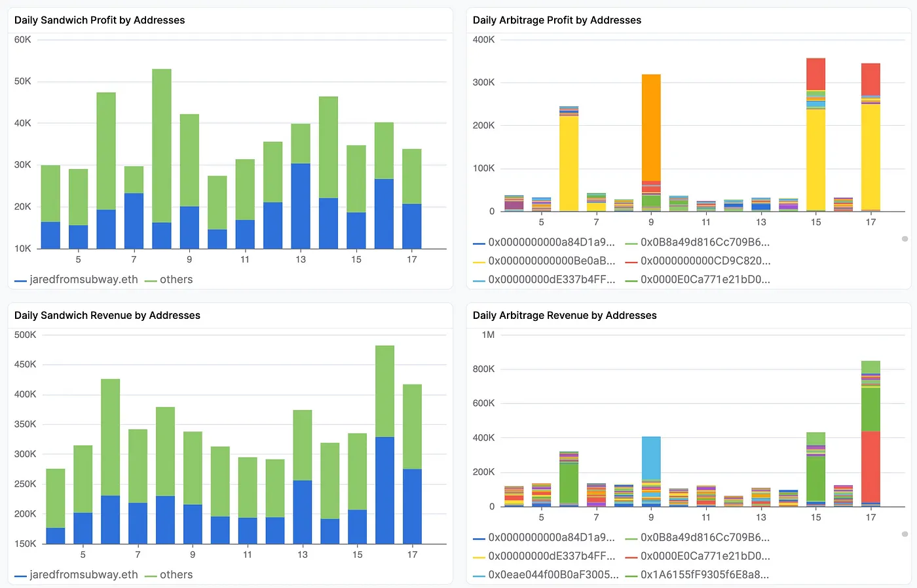Click red day 17 bar segment in Arbitrage Revenue
This screenshot has width=917, height=588.
(870, 466)
